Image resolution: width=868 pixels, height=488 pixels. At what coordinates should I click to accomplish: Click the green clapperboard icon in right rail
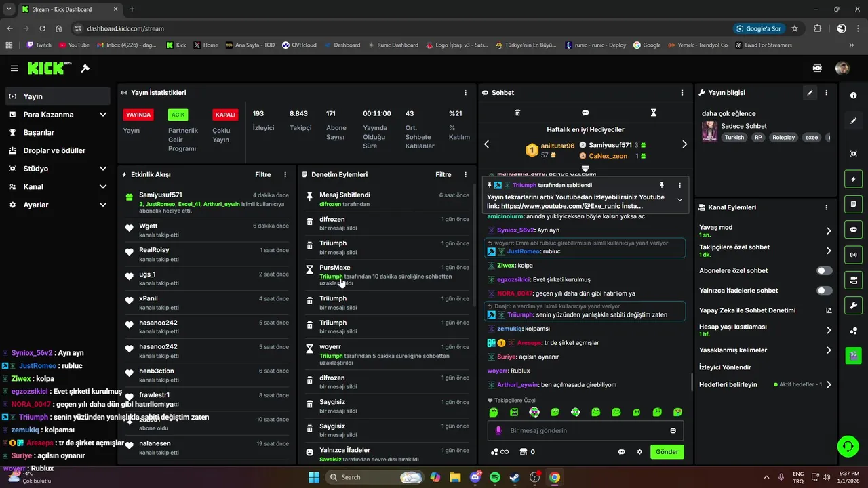854,355
